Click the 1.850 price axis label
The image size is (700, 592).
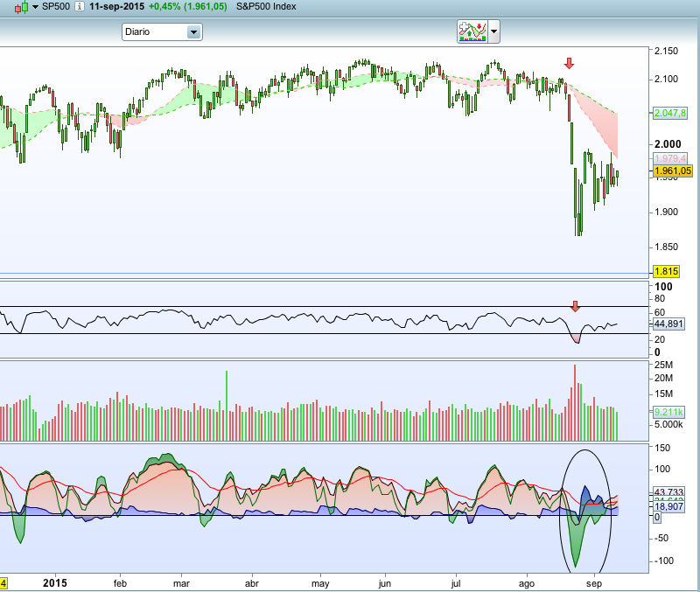pos(666,247)
